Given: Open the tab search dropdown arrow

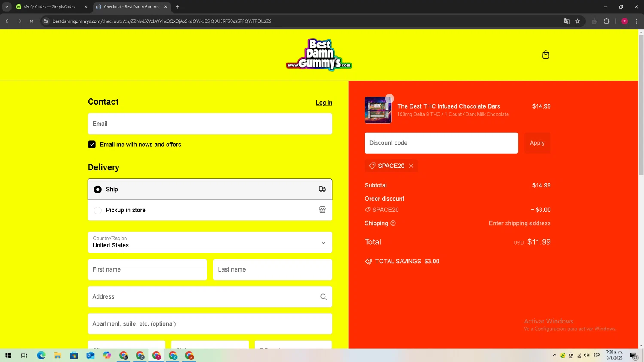Looking at the screenshot, I should tap(6, 7).
